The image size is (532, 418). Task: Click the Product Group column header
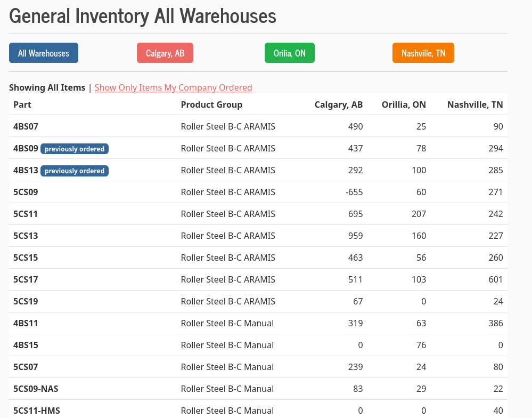tap(211, 104)
